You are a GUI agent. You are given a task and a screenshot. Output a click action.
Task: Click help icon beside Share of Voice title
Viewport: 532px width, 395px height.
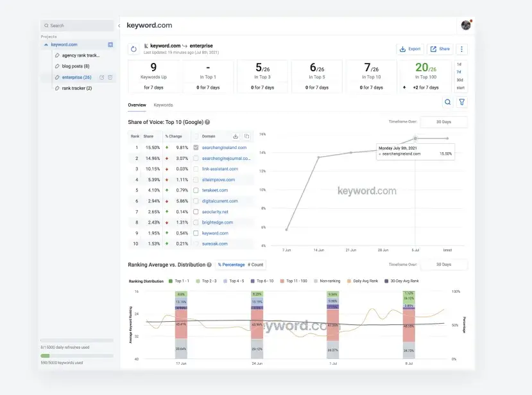coord(207,122)
